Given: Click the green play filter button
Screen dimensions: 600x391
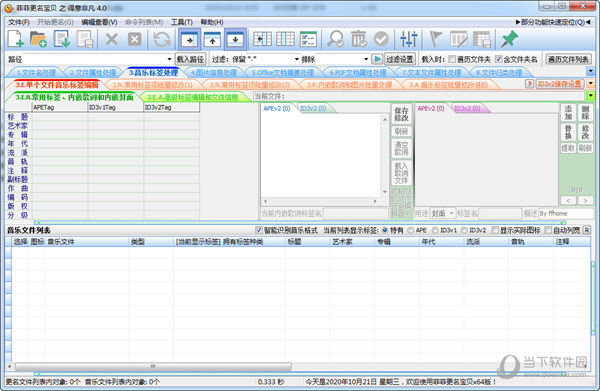Looking at the screenshot, I should pyautogui.click(x=377, y=59).
